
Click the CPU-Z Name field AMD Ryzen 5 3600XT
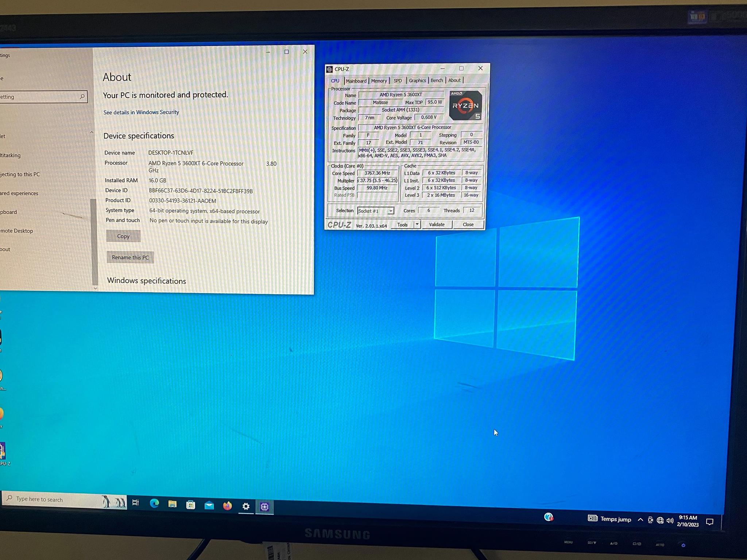pos(401,95)
